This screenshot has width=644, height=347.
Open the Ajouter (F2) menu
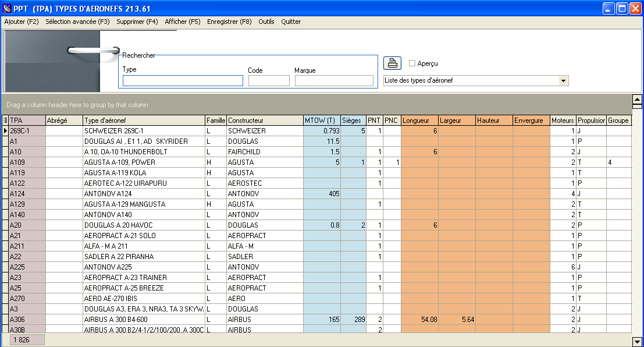coord(22,22)
